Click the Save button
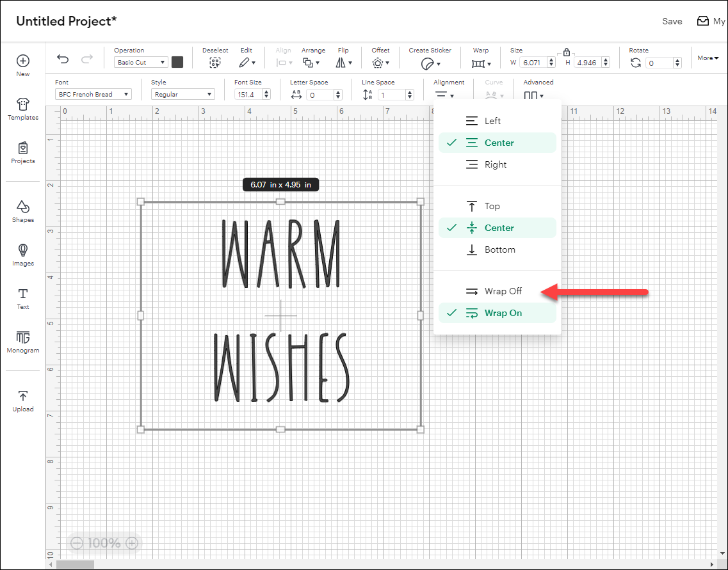Viewport: 728px width, 570px height. coord(672,21)
